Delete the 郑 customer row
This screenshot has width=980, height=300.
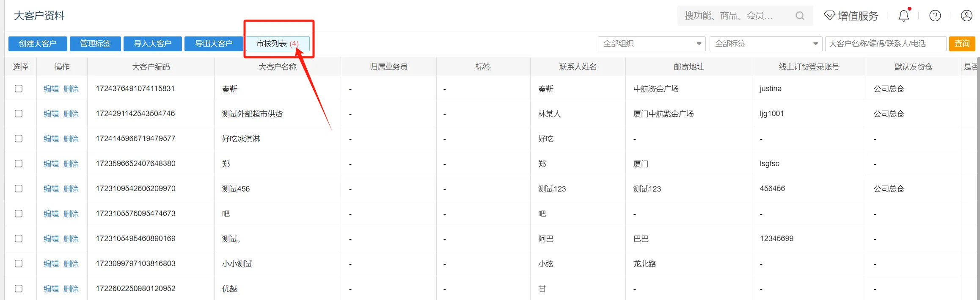(x=71, y=164)
